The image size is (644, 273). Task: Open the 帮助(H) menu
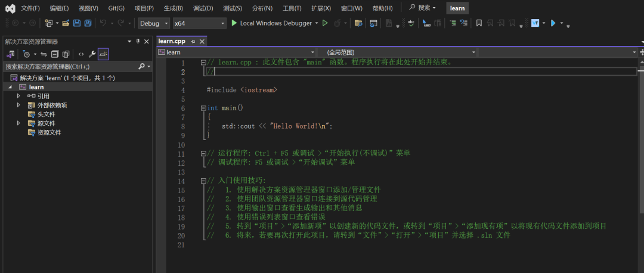click(382, 8)
